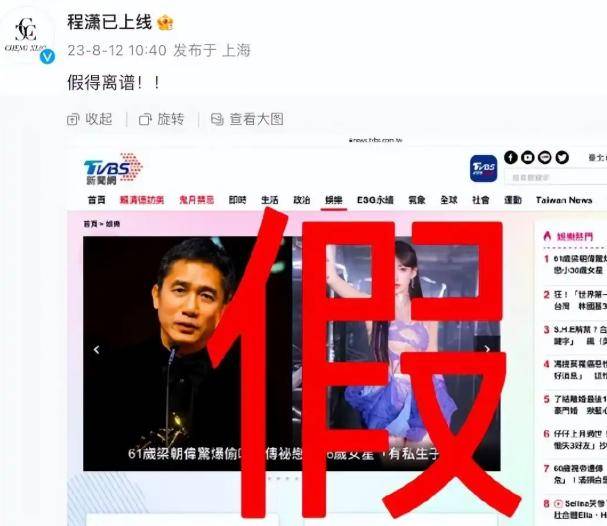Open the 政治 menu item
Screen dimensions: 607x526
302,200
